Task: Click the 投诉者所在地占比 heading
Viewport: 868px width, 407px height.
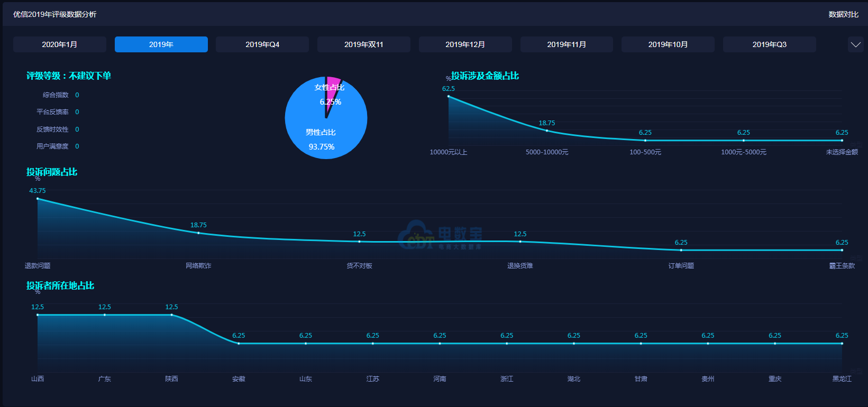Action: click(60, 285)
